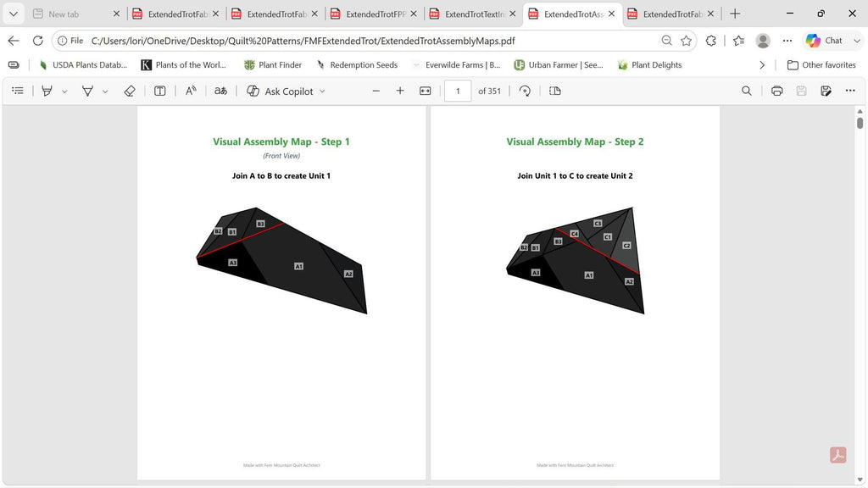Viewport: 868px width, 488px height.
Task: Open the Copilot Chat pane
Action: [x=824, y=41]
